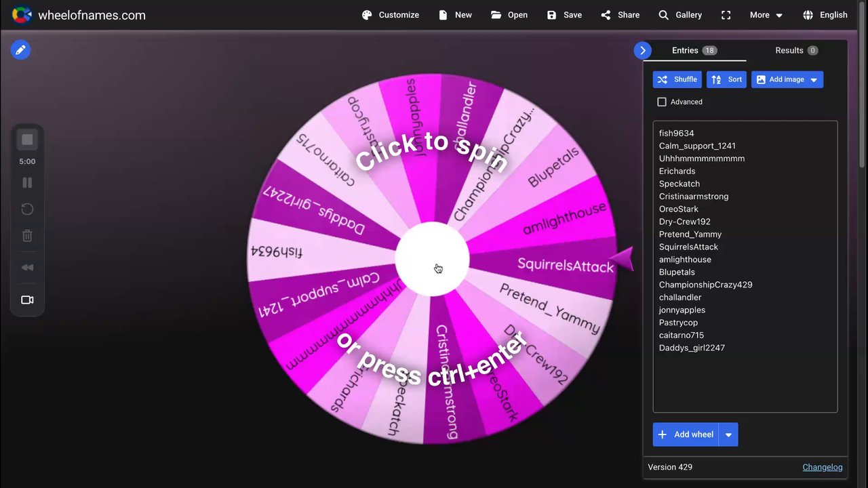Click the blue pencil edit icon
Viewport: 868px width, 488px height.
(20, 49)
